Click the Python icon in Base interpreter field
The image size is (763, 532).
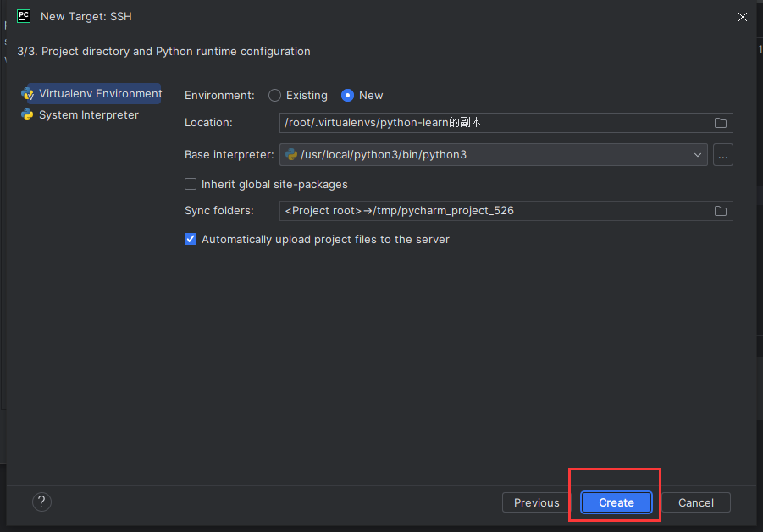[291, 155]
